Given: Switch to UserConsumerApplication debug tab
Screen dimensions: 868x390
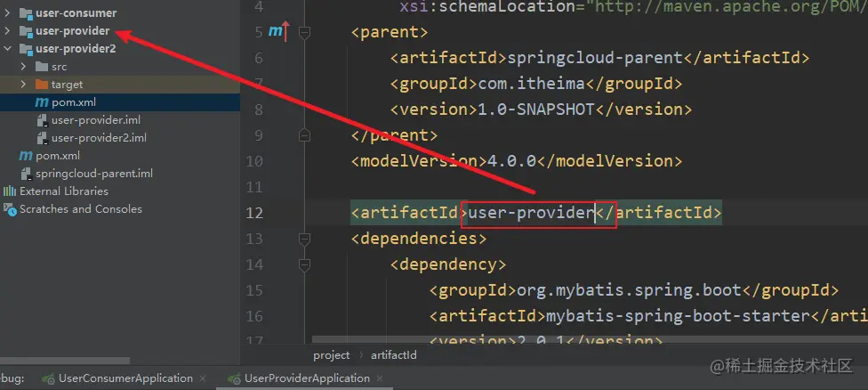Looking at the screenshot, I should pyautogui.click(x=125, y=378).
